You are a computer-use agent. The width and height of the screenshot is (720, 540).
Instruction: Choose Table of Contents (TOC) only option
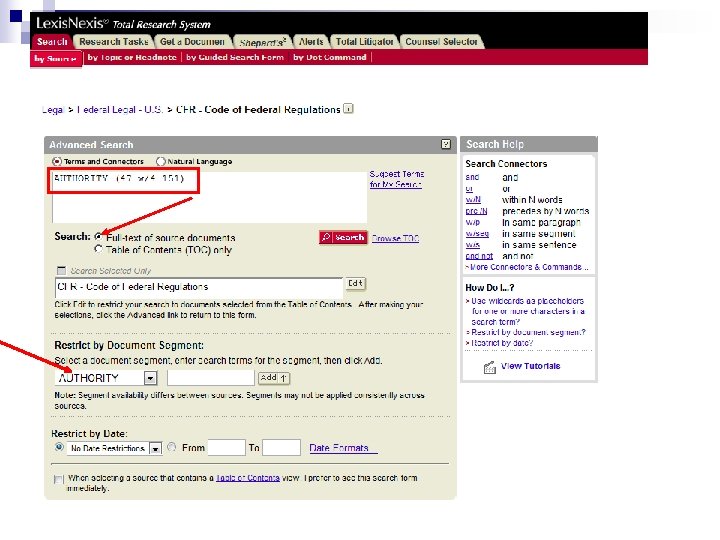point(98,249)
